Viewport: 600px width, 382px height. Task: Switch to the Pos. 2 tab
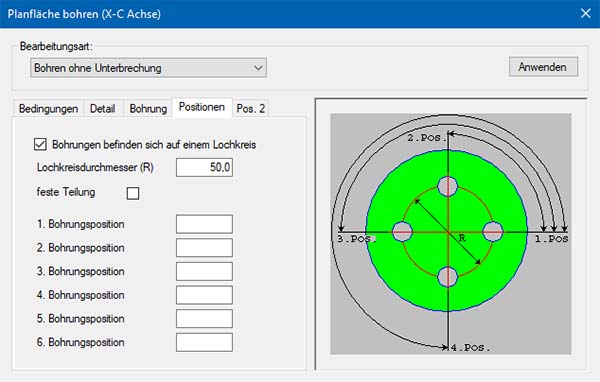tap(251, 108)
